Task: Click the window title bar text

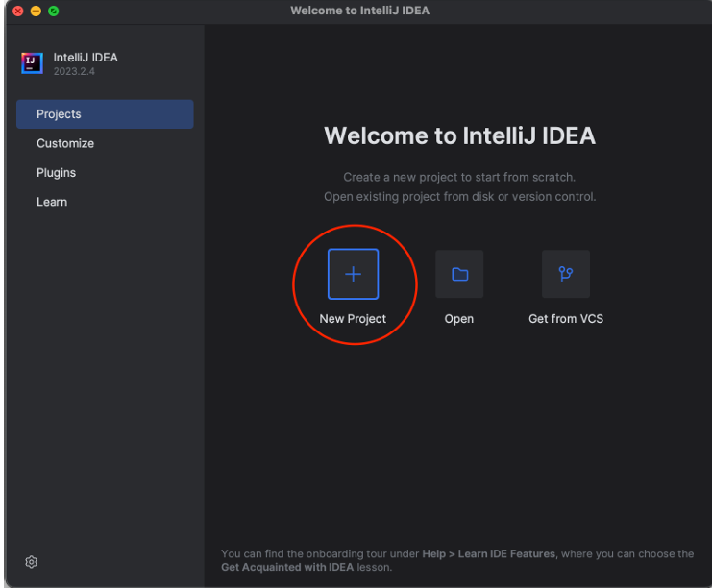Action: [359, 11]
